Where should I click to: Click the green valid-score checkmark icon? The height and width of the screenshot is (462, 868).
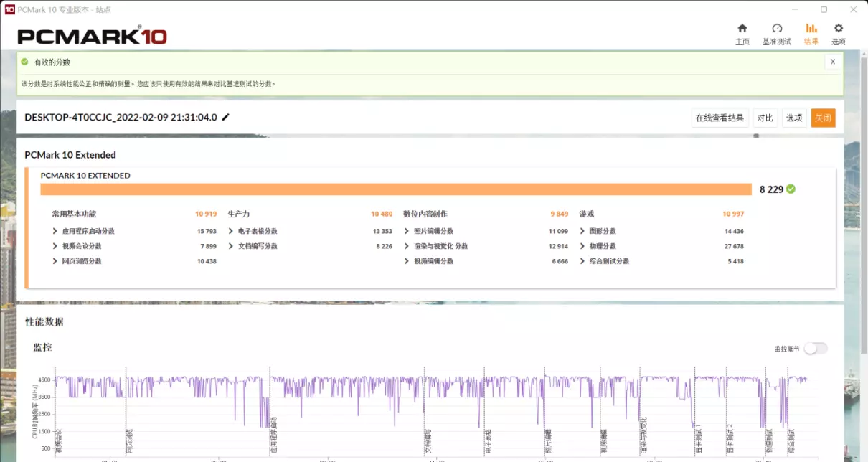pyautogui.click(x=25, y=62)
